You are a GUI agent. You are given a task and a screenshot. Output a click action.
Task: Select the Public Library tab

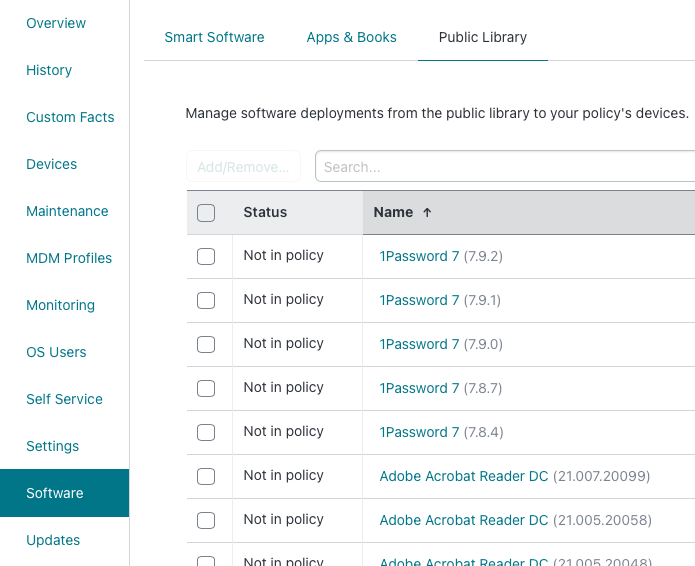pyautogui.click(x=483, y=37)
